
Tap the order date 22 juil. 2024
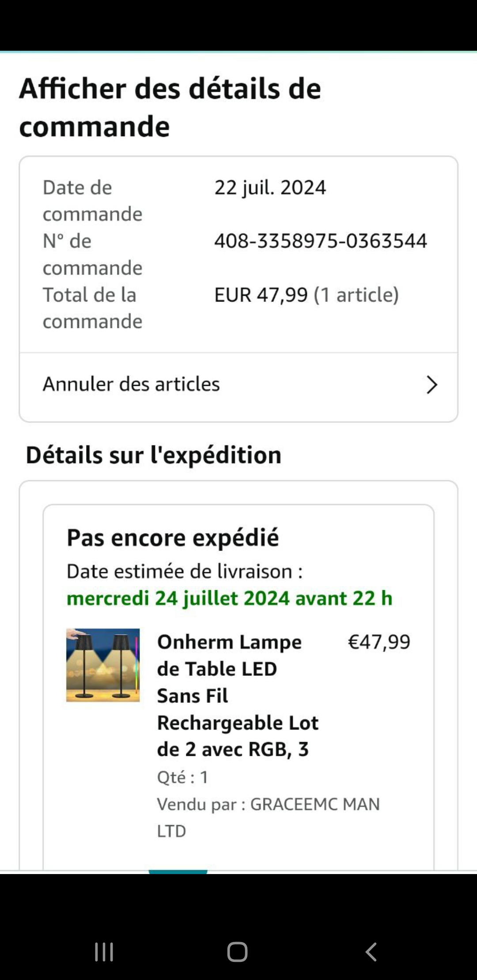coord(270,188)
